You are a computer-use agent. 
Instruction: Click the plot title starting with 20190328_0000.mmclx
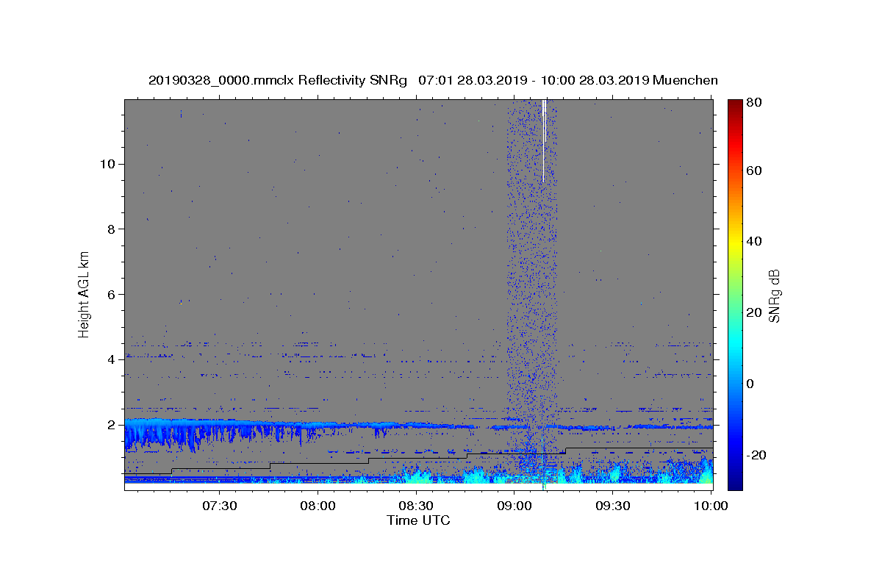tap(433, 80)
